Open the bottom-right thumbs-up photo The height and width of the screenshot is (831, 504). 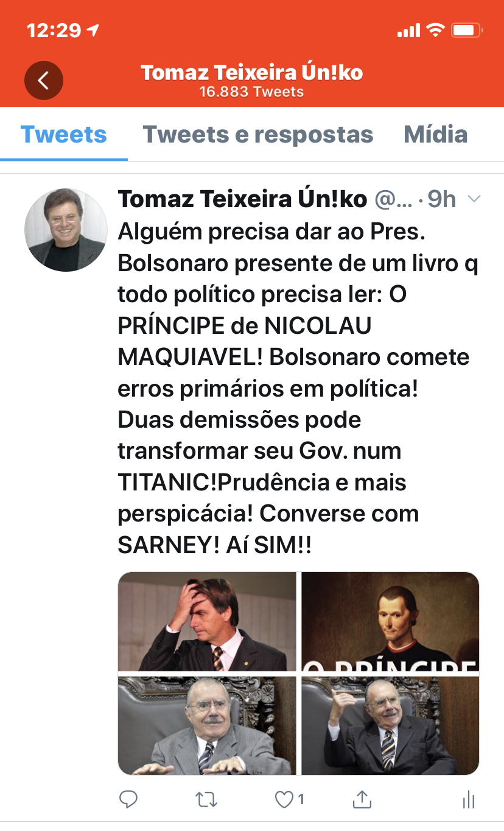pyautogui.click(x=390, y=725)
